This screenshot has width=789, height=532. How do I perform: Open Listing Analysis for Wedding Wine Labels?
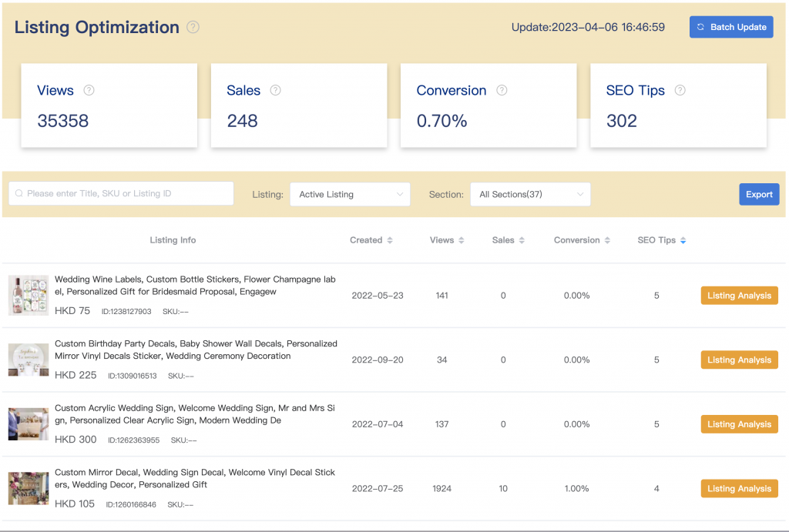pyautogui.click(x=739, y=296)
